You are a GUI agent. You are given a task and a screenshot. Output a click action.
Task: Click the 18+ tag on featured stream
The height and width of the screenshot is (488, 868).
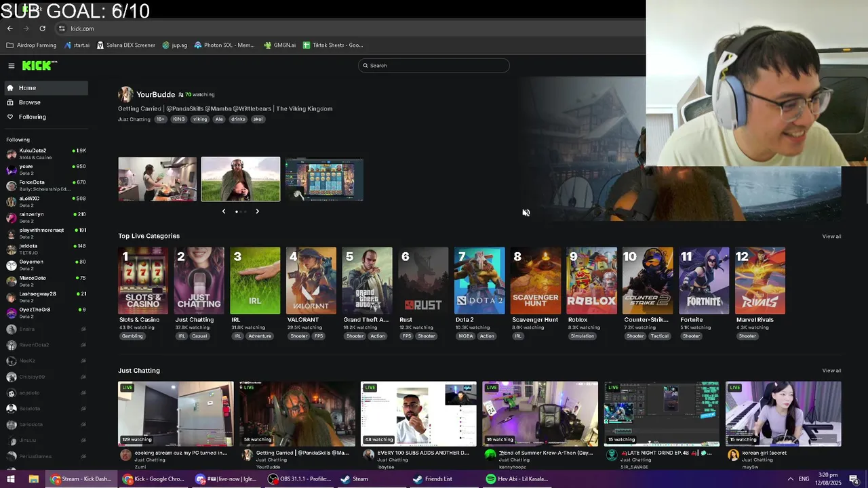161,119
